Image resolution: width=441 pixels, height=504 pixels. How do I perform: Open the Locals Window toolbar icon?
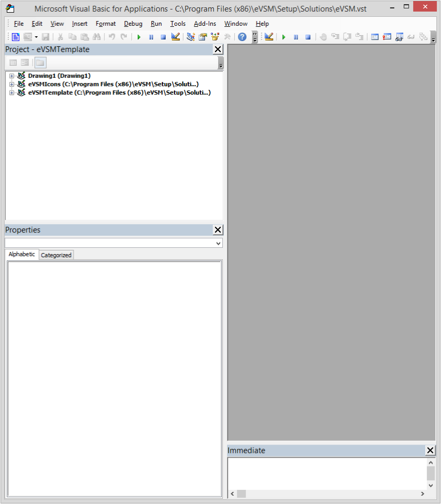tap(375, 37)
